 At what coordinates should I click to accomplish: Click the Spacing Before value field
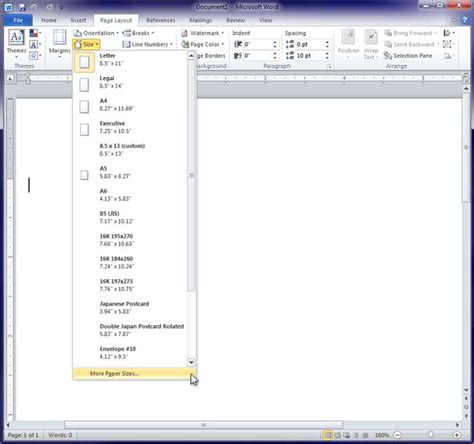310,44
